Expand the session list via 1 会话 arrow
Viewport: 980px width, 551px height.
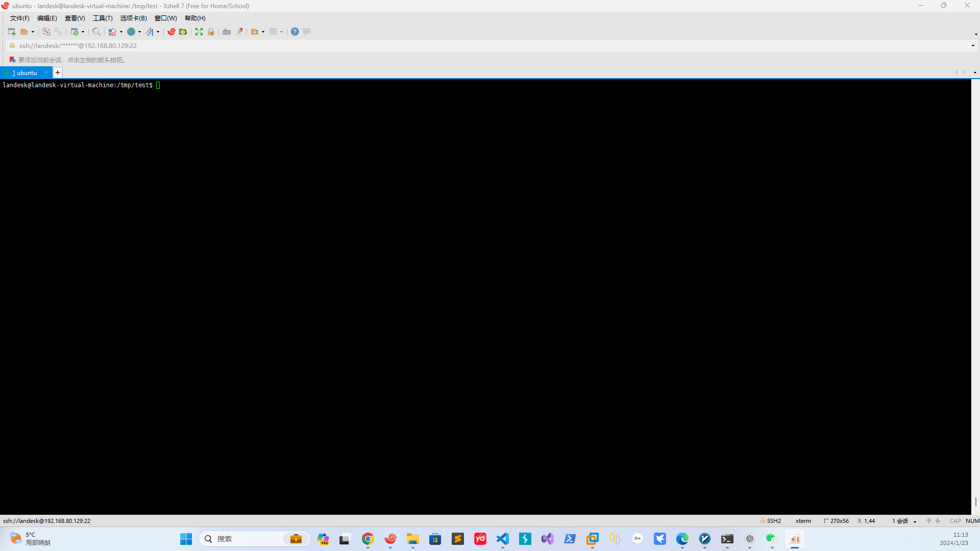915,521
